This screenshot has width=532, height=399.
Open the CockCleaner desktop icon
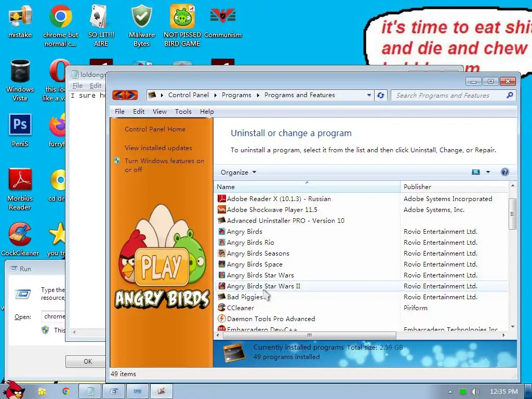tap(20, 239)
